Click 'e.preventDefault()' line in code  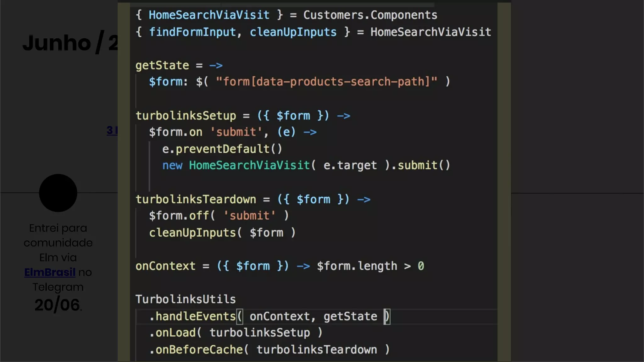(x=222, y=149)
